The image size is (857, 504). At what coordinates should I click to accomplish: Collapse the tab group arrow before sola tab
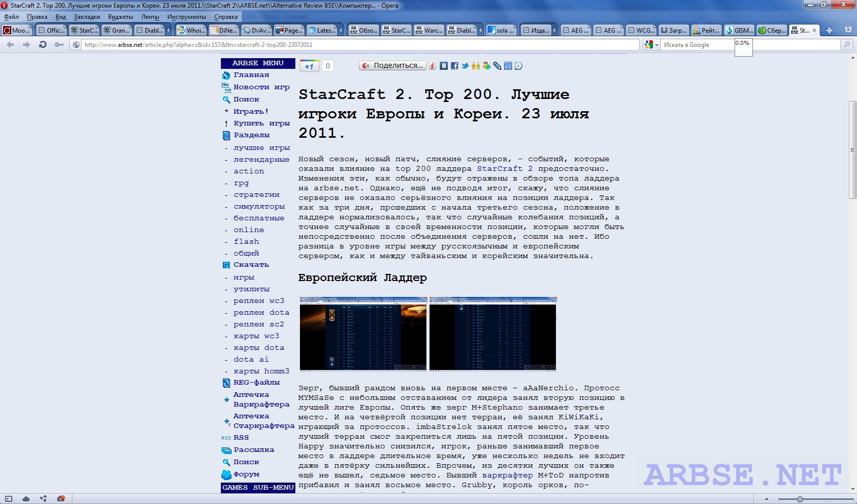pos(480,31)
